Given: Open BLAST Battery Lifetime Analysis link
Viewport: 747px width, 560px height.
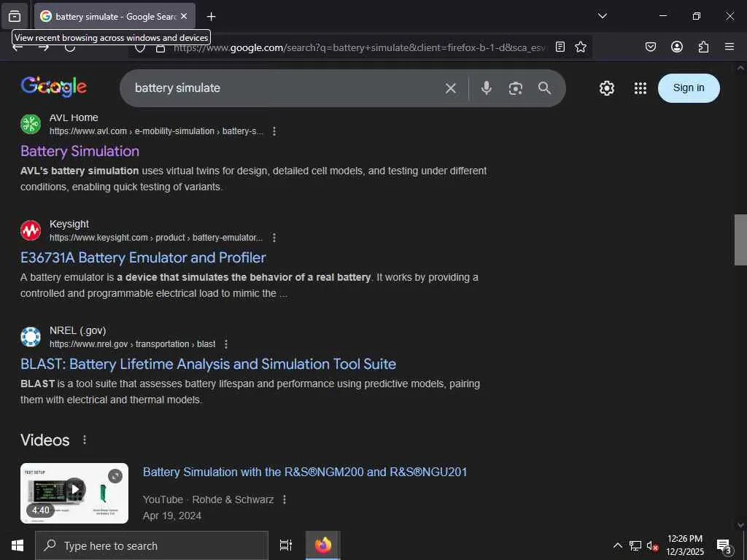Looking at the screenshot, I should (x=208, y=364).
